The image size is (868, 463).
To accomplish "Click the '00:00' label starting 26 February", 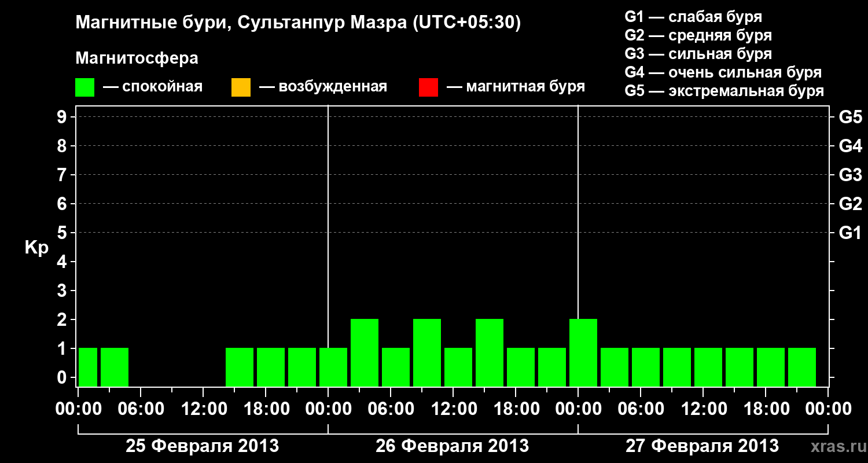I will [x=328, y=409].
